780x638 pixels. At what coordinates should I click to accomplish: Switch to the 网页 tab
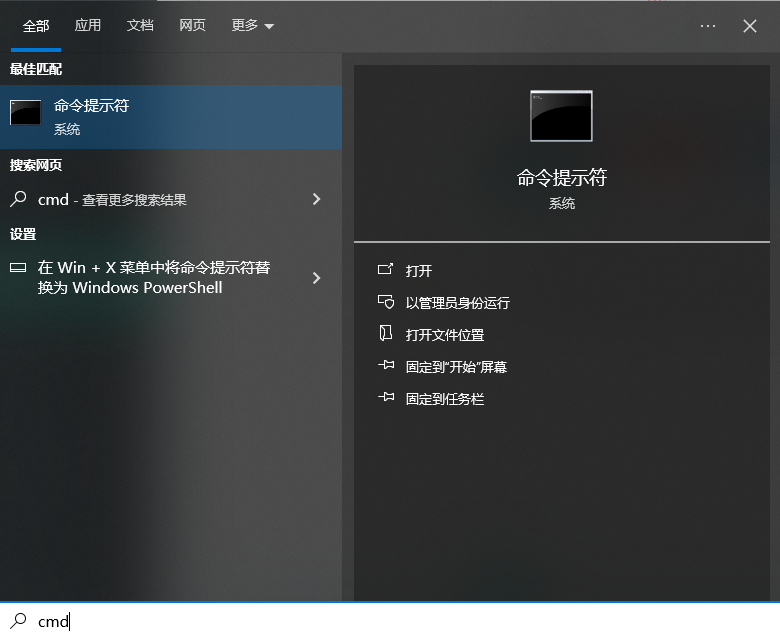192,26
